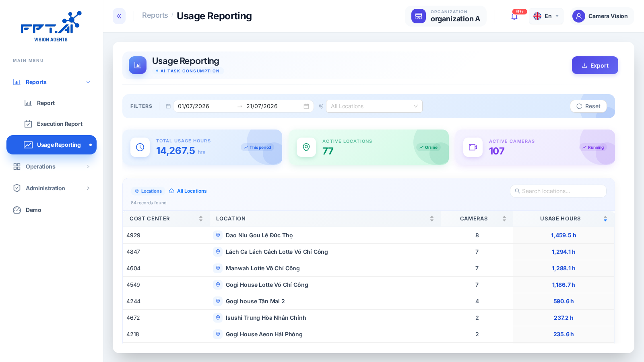Click Manwah Lotte Võ Chí Công location name
The image size is (644, 362).
pyautogui.click(x=263, y=268)
